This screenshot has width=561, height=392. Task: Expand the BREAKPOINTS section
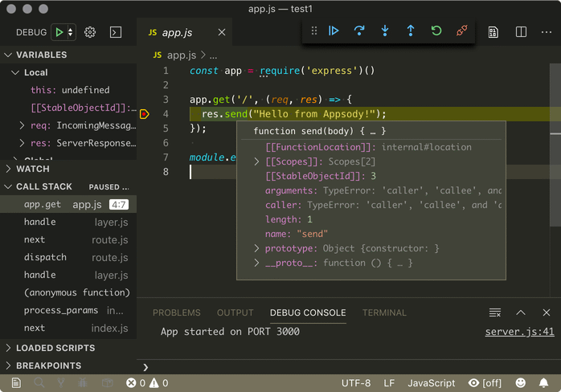click(8, 365)
